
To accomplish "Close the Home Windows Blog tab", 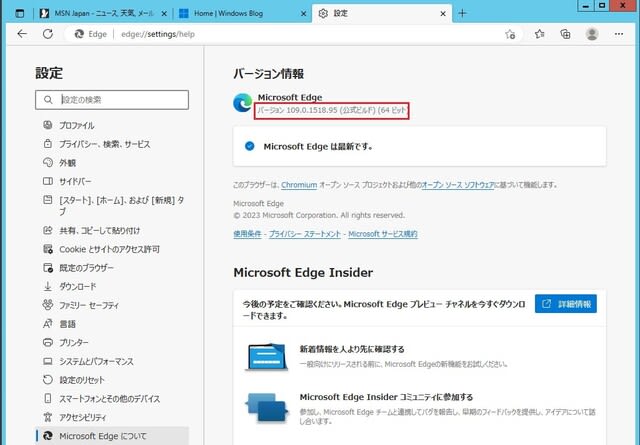I will click(304, 14).
